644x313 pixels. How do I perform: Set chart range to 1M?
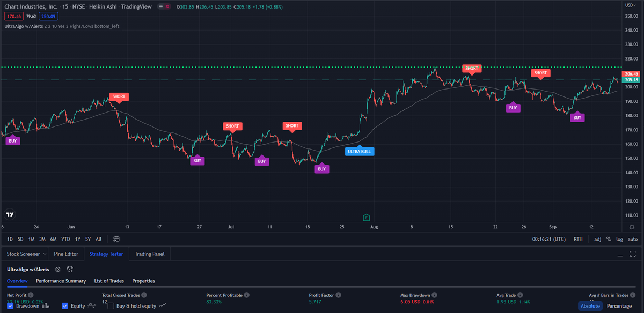click(31, 239)
